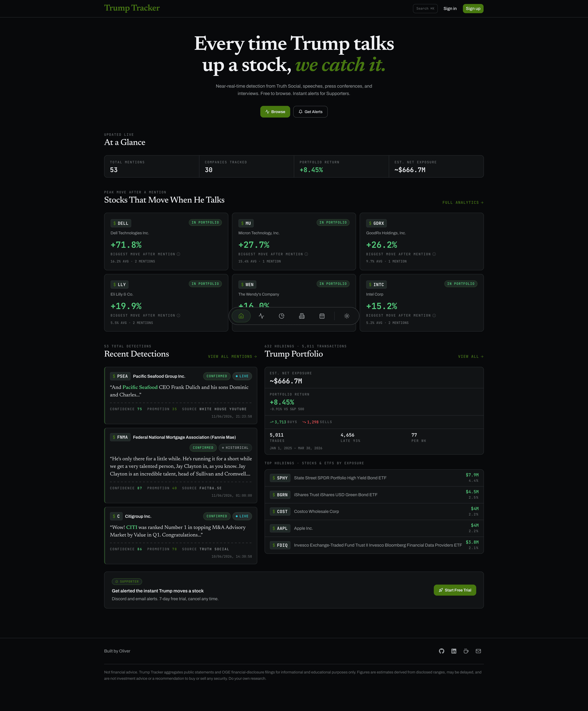The height and width of the screenshot is (711, 588).
Task: Click info icon on GDRX biggest move label
Action: (x=434, y=254)
